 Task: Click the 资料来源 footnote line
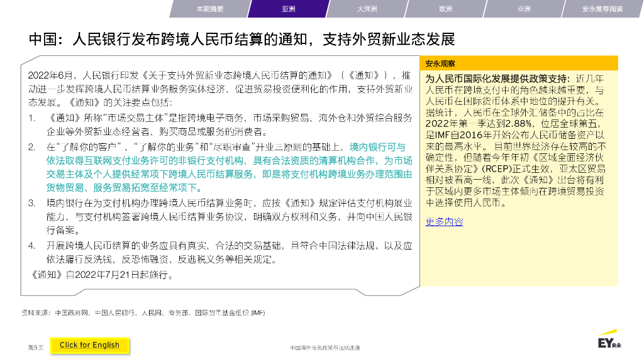pos(143,313)
